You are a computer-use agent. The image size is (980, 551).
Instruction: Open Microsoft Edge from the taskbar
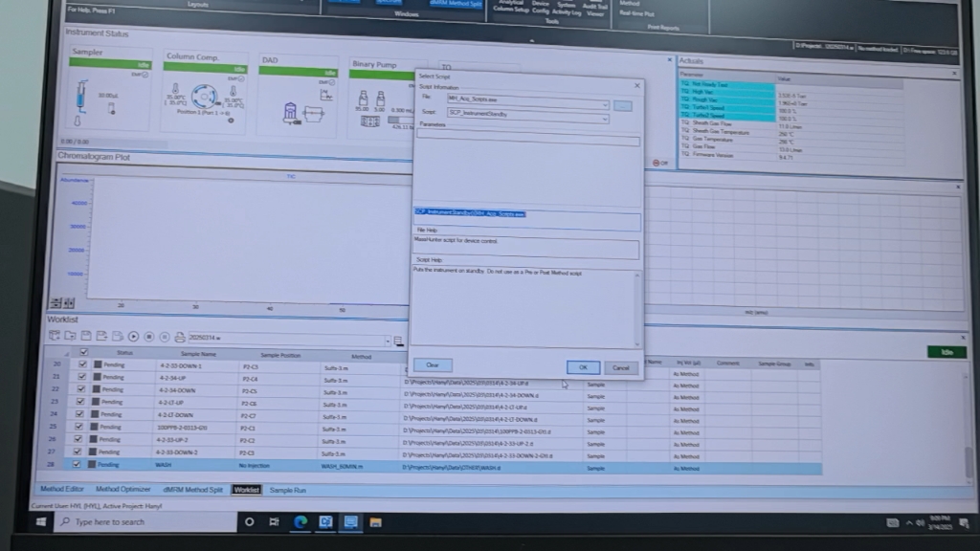[x=301, y=522]
